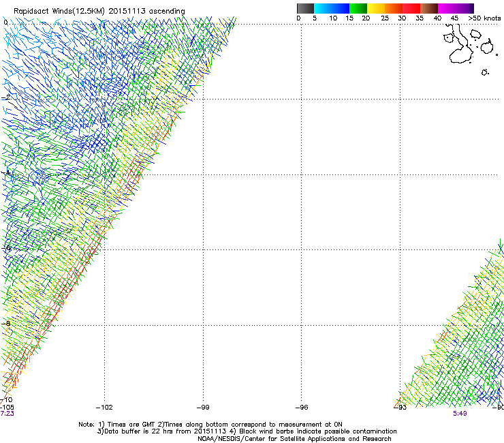Click the '-96' longitude label
This screenshot has height=443, width=504.
[x=302, y=408]
